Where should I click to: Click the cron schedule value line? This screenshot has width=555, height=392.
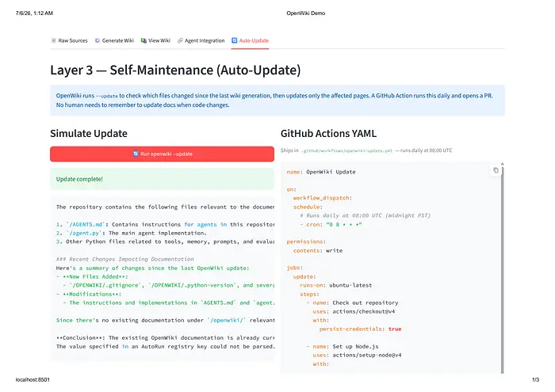click(x=331, y=224)
